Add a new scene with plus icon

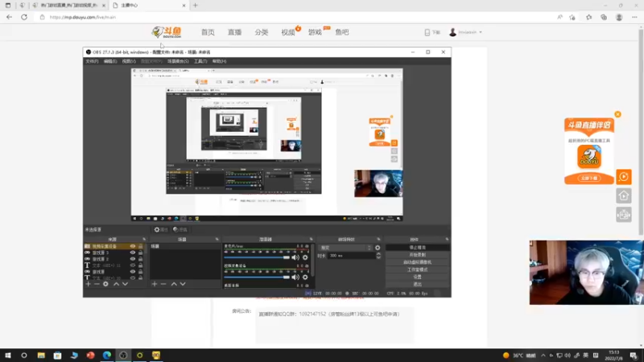155,284
